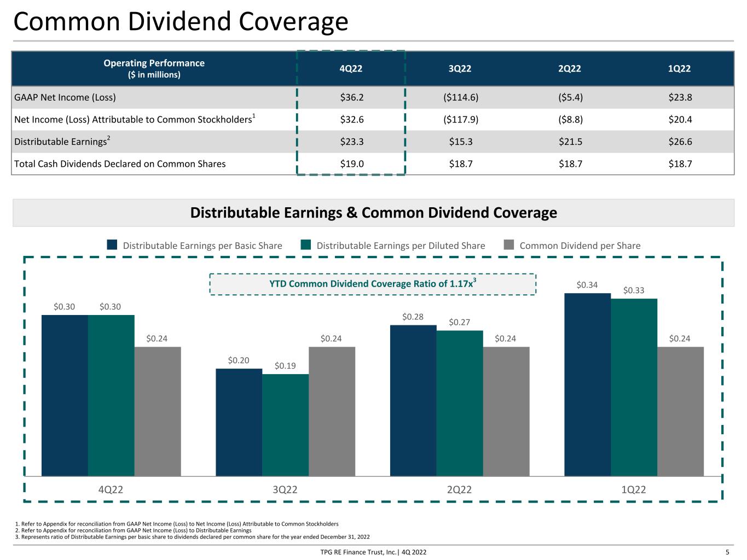Viewport: 747px width, 560px height.
Task: Select the 3Q22 net loss value ($117.9)
Action: 461,119
